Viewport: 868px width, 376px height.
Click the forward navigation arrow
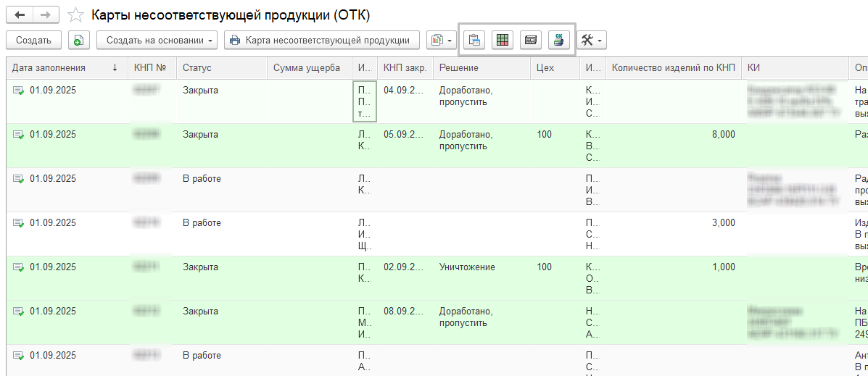[46, 14]
